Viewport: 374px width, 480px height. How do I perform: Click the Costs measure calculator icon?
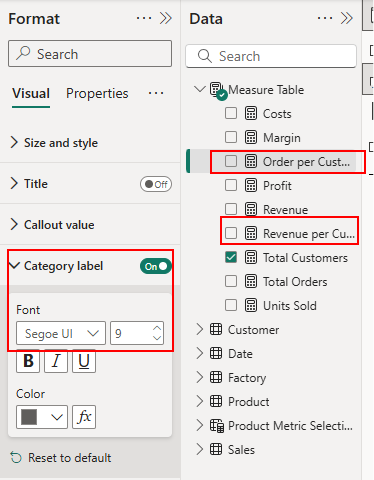click(251, 113)
